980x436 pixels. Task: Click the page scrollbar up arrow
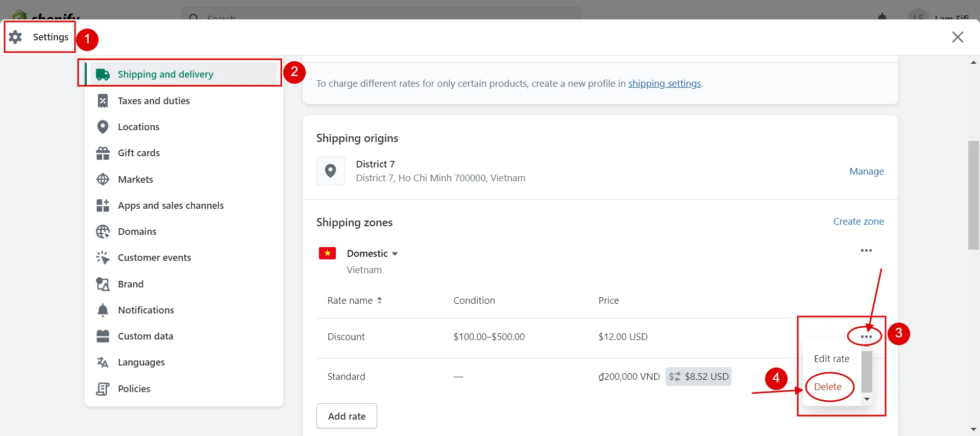click(973, 62)
